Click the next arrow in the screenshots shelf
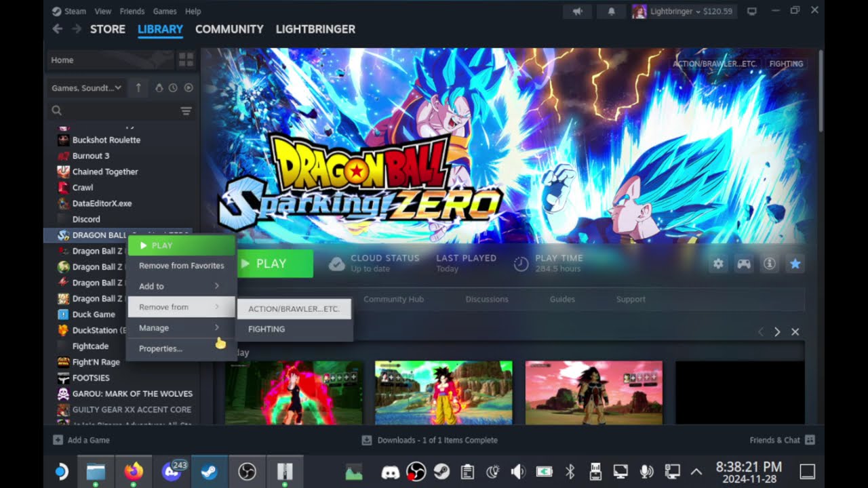 777,331
